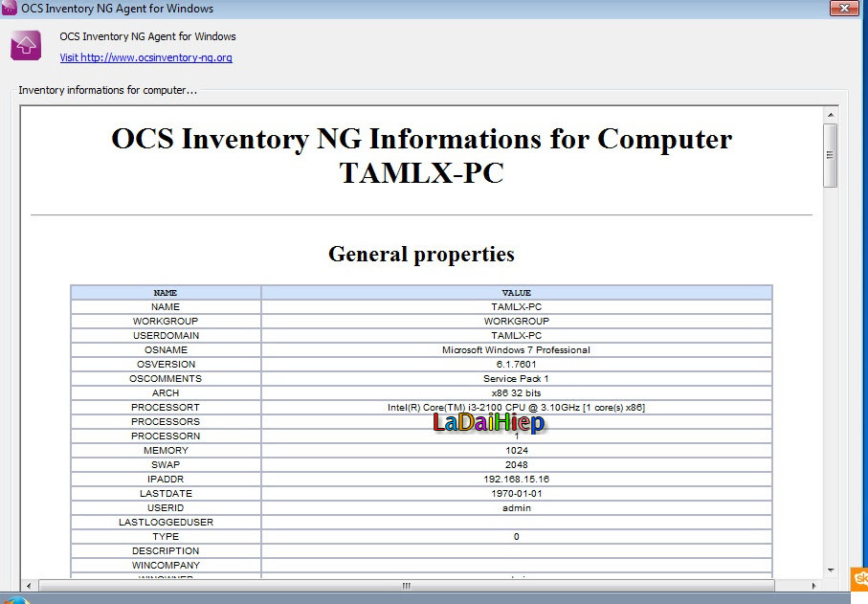Image resolution: width=868 pixels, height=604 pixels.
Task: Click the NAME column header
Action: tap(166, 292)
